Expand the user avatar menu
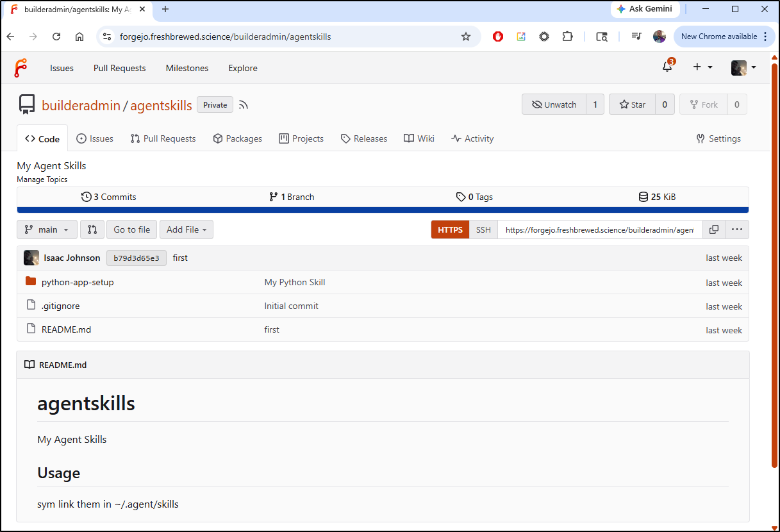This screenshot has width=780, height=532. (743, 67)
